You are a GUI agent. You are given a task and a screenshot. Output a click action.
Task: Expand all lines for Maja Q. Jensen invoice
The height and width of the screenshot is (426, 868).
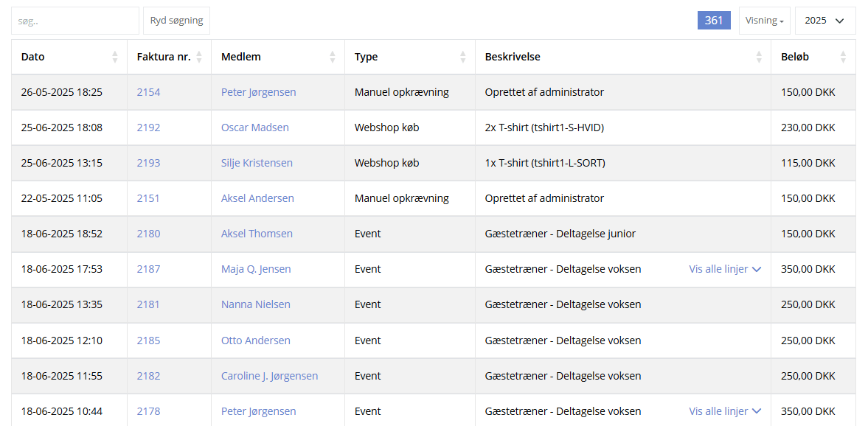(x=725, y=269)
